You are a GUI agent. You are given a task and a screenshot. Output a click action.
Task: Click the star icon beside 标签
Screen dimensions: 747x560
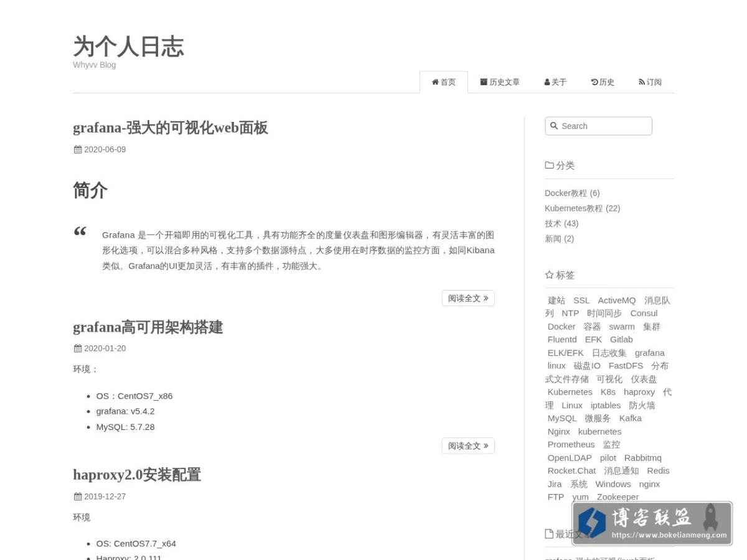(549, 274)
